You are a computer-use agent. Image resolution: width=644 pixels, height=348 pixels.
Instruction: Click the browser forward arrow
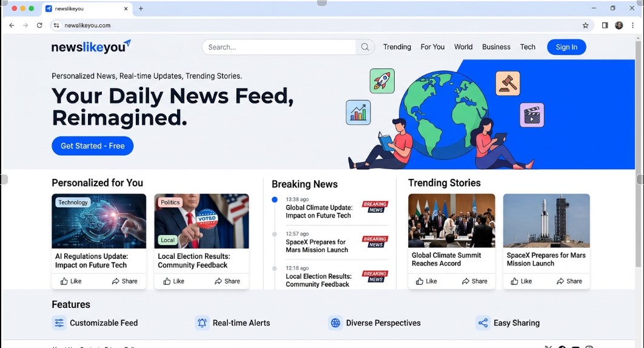[x=25, y=25]
